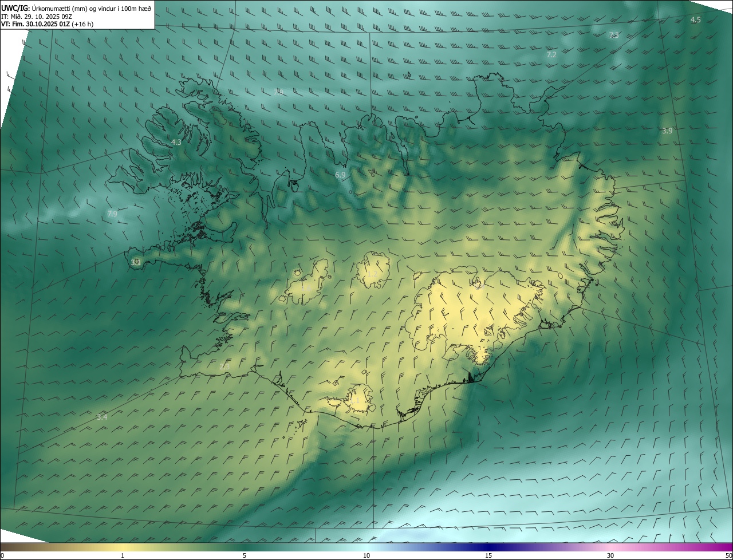Select the 15 tick on the color scale
Screen dimensions: 733x560
[488, 555]
